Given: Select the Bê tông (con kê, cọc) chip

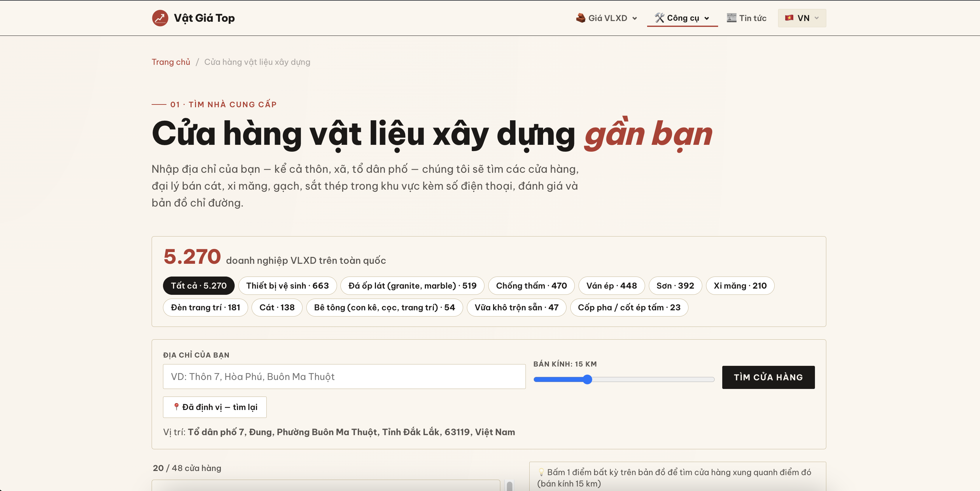Looking at the screenshot, I should pyautogui.click(x=384, y=307).
